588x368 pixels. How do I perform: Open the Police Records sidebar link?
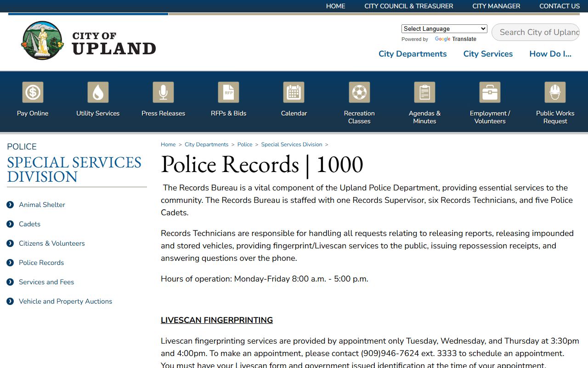(x=41, y=263)
